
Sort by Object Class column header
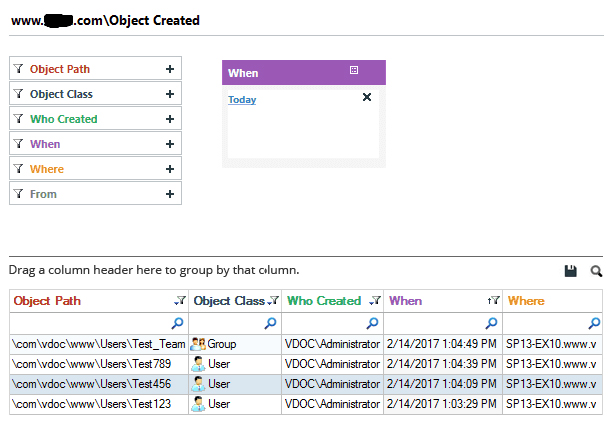tap(229, 301)
